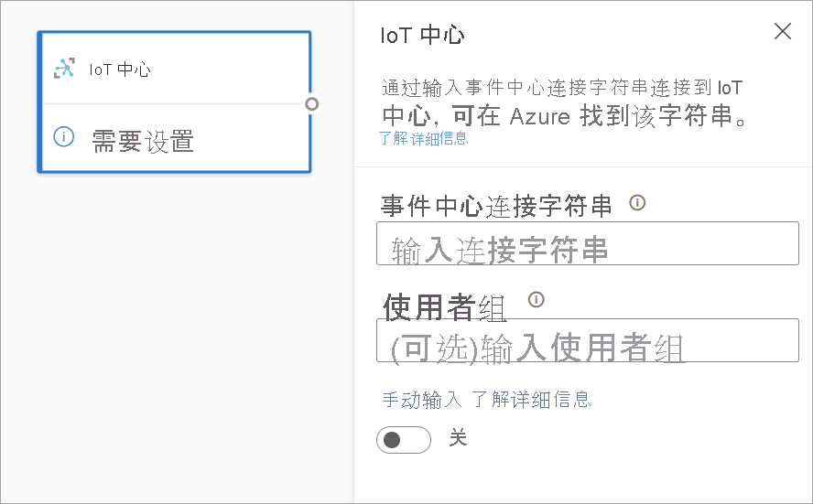Viewport: 813px width, 504px height.
Task: Click the info icon beside 需要设置
Action: click(63, 137)
